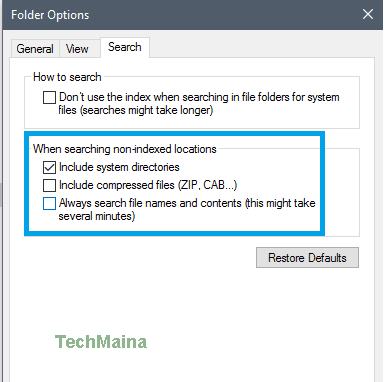Screen dimensions: 386x382
Task: Tick the "Don't use the index" checkbox box
Action: click(49, 98)
